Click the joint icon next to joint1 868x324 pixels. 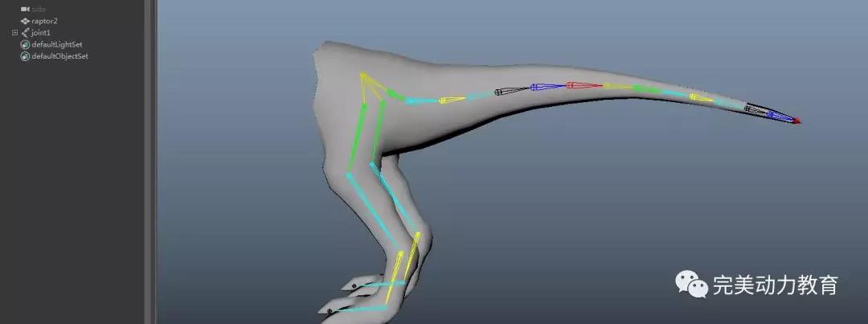24,32
